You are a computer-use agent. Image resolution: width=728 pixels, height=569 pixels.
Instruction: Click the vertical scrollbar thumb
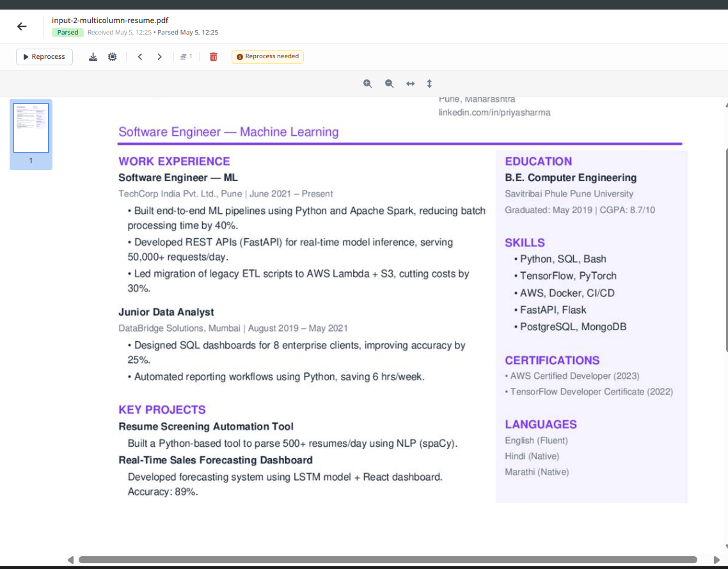726,251
